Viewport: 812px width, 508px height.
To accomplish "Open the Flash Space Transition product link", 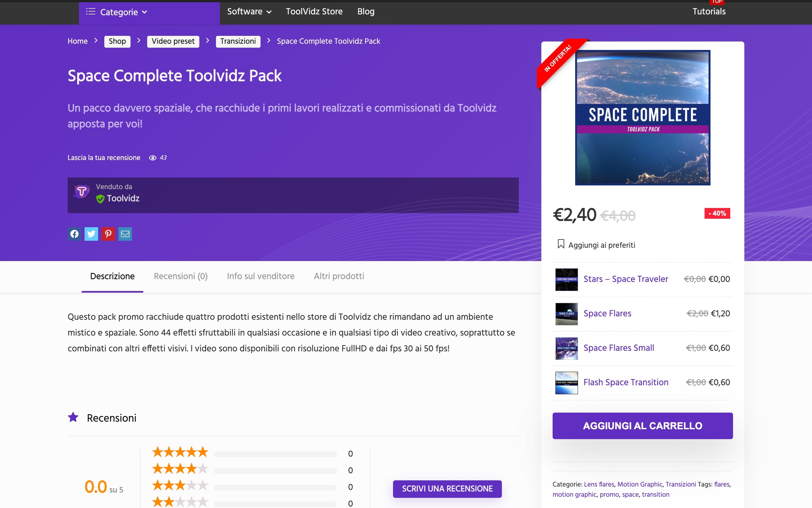I will coord(626,382).
